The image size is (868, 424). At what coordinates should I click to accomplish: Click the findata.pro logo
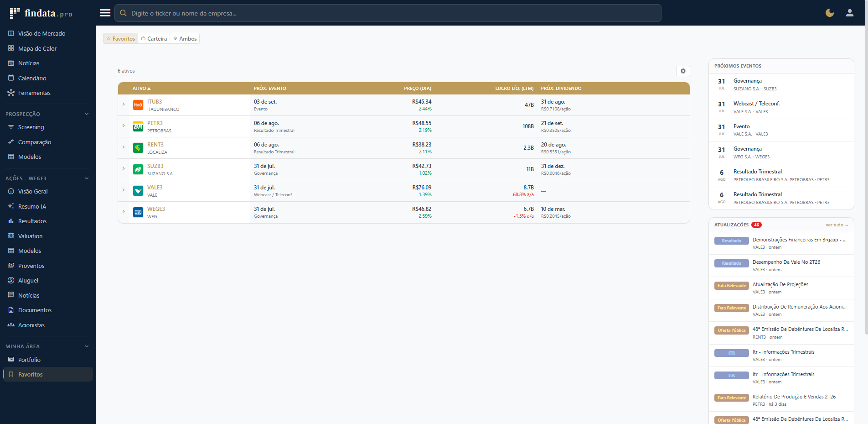pos(41,13)
